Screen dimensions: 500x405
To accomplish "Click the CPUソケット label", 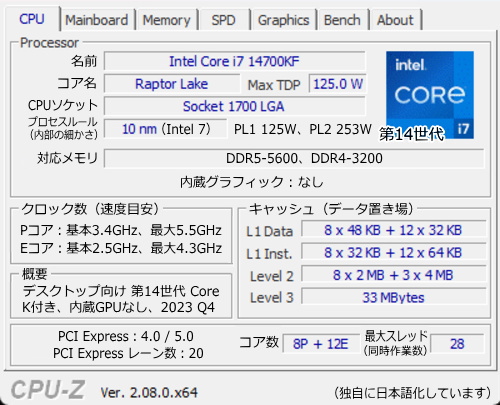I will (63, 106).
